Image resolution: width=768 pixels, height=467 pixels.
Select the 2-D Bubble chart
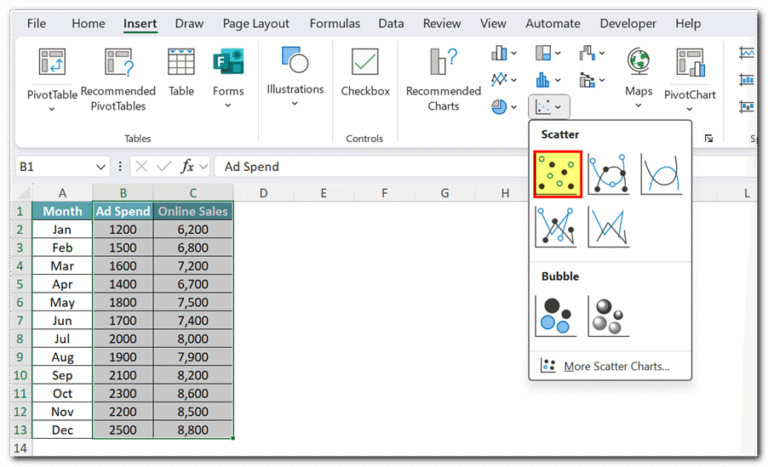[x=555, y=316]
